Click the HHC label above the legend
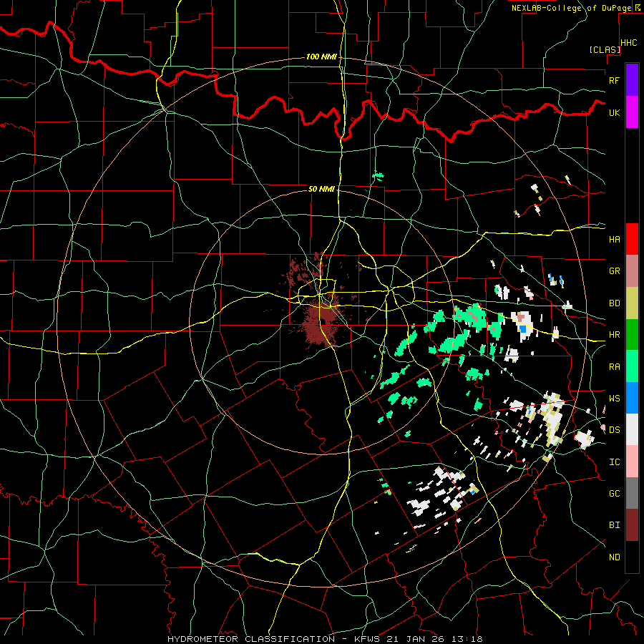Image resolution: width=644 pixels, height=644 pixels. click(x=629, y=43)
